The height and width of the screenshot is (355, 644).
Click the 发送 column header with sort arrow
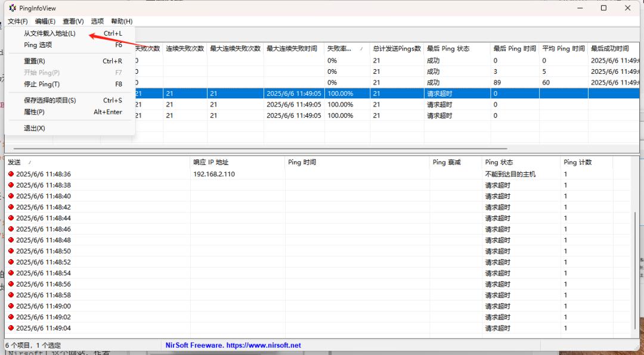tap(97, 162)
